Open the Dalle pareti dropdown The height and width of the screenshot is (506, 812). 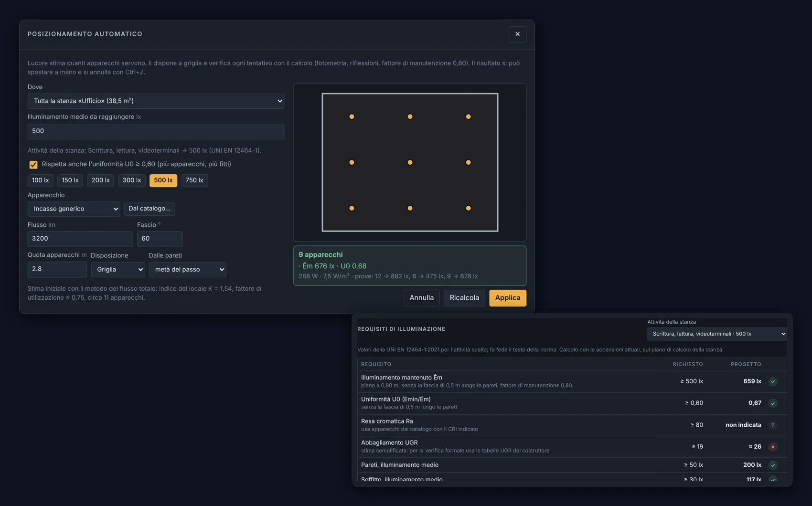[188, 270]
